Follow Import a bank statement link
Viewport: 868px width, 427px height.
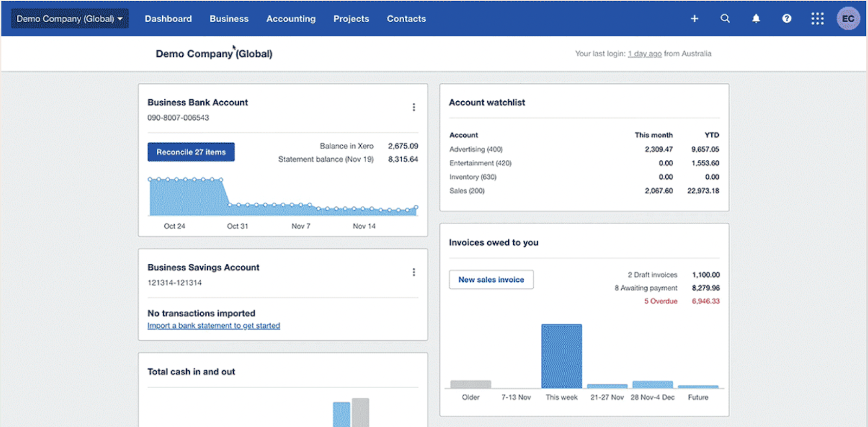click(214, 326)
